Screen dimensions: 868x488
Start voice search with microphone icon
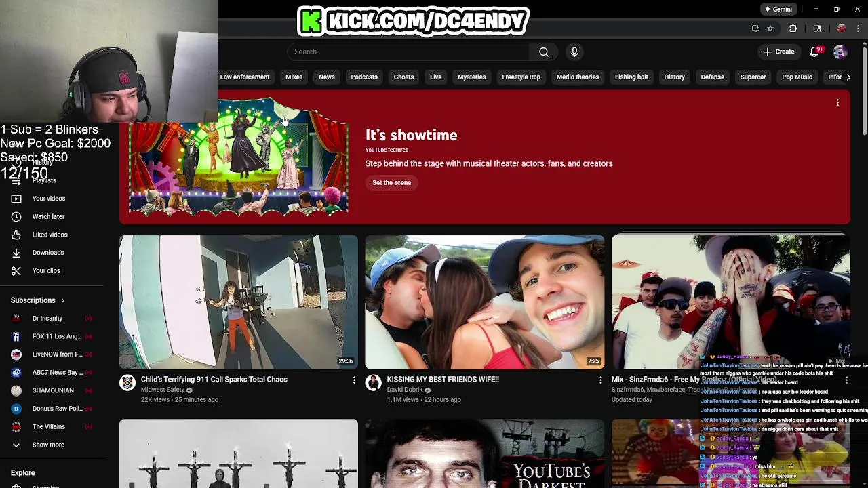(574, 52)
